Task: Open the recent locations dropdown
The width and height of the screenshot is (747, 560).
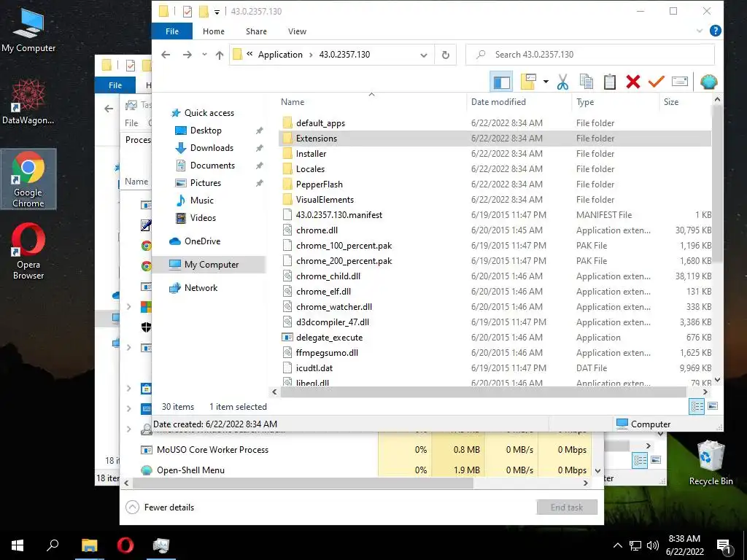Action: [204, 55]
